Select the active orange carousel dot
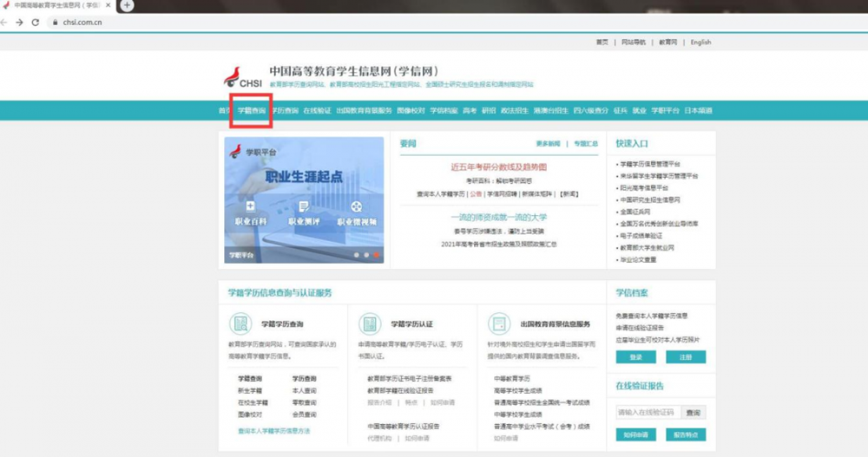The height and width of the screenshot is (457, 868). (x=377, y=255)
